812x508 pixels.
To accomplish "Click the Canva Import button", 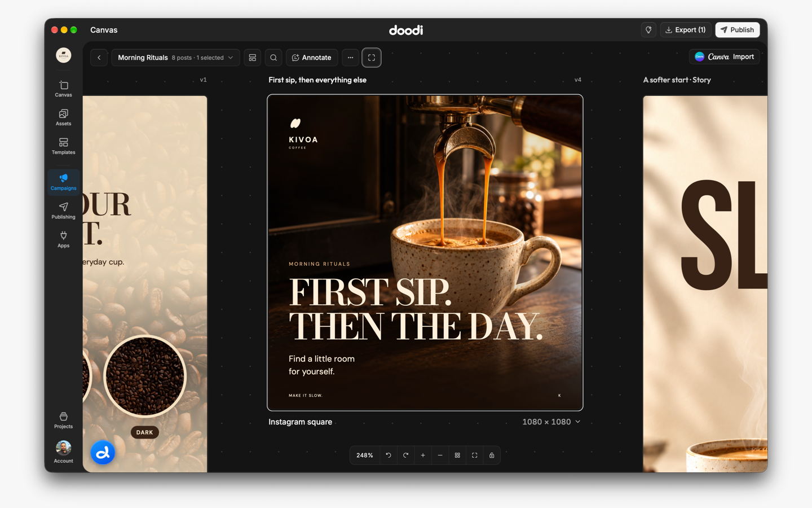I will tap(724, 56).
